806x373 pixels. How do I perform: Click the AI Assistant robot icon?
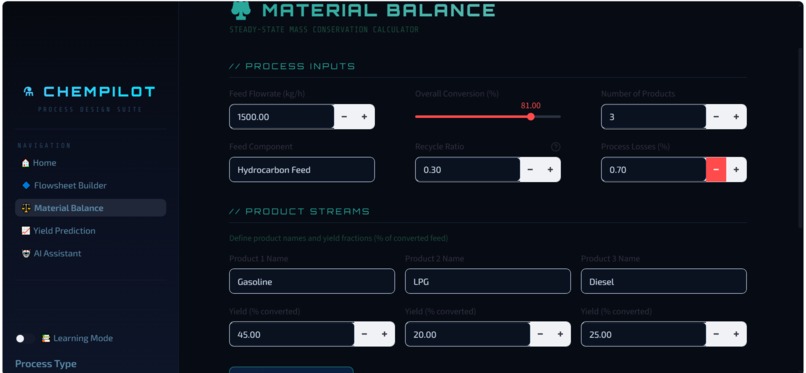point(26,253)
